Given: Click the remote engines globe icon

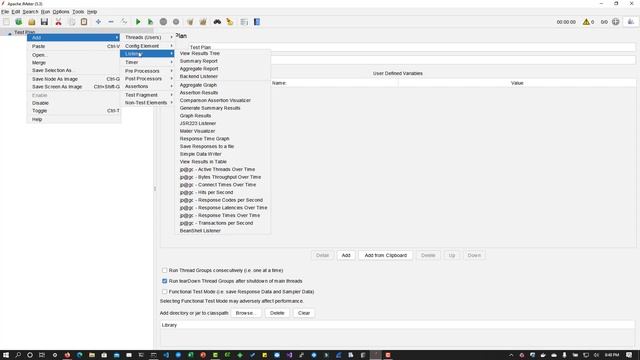Looking at the screenshot, I should point(616,22).
